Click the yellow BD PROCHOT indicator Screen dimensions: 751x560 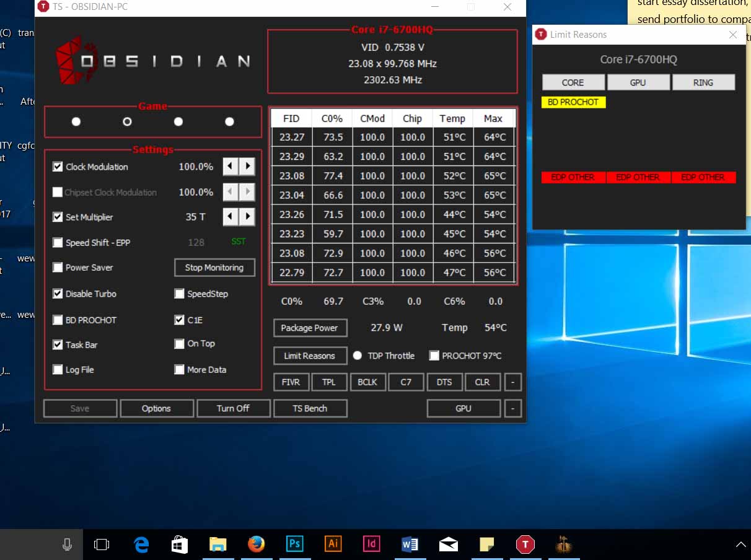573,102
